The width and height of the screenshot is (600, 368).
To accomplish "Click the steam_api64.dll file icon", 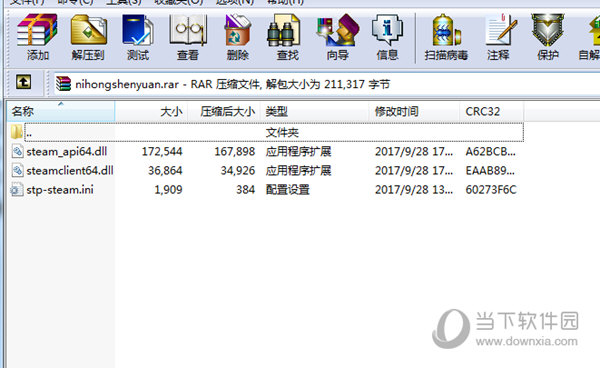I will click(x=17, y=151).
